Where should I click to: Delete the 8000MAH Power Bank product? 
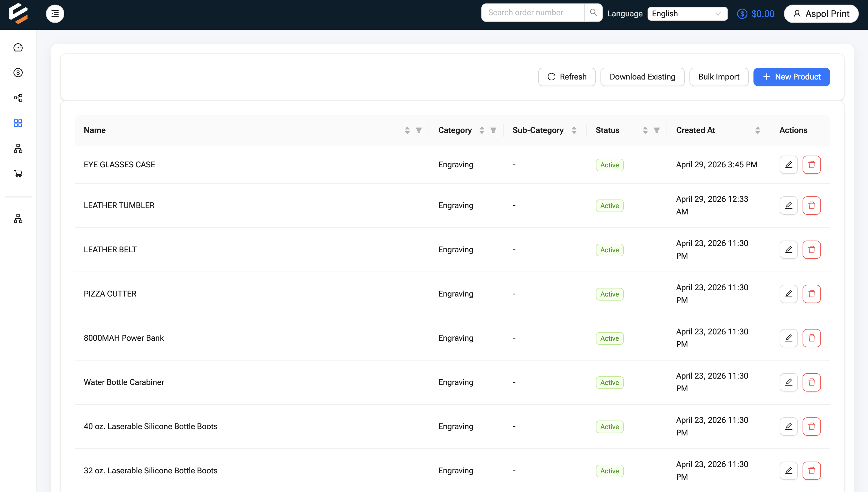tap(811, 338)
